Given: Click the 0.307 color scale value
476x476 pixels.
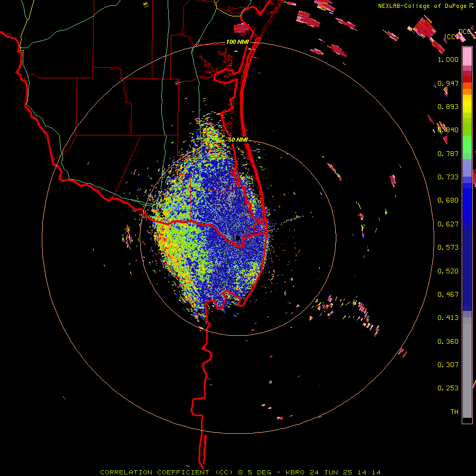Looking at the screenshot, I should click(448, 365).
